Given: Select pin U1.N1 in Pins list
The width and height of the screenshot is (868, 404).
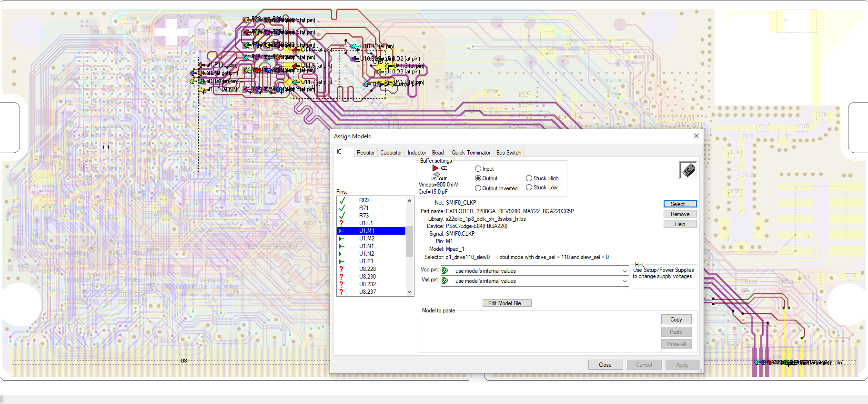Looking at the screenshot, I should (366, 246).
